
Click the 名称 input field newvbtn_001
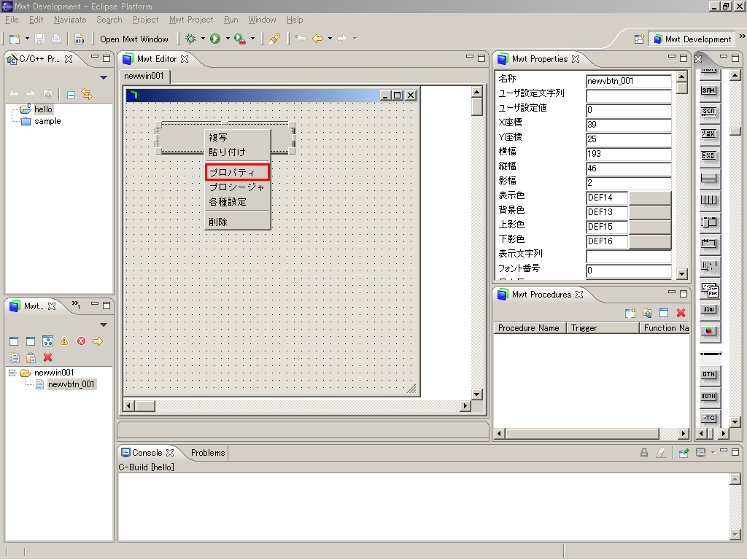628,81
